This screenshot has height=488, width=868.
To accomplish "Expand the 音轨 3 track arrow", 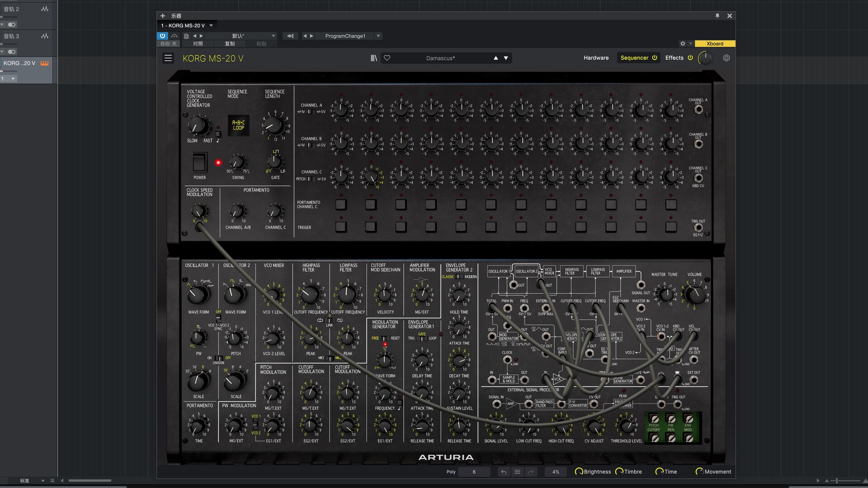I will click(x=2, y=52).
